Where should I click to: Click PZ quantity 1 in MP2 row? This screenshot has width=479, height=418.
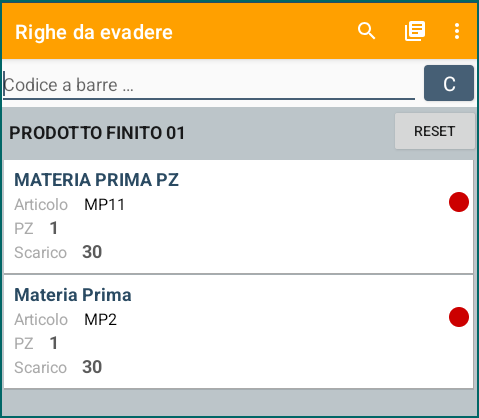[x=54, y=343]
